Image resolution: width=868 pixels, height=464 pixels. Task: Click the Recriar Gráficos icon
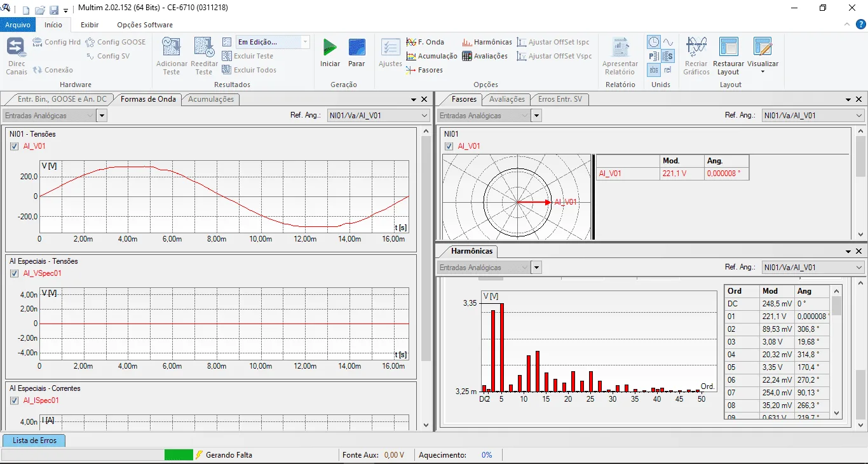(696, 48)
